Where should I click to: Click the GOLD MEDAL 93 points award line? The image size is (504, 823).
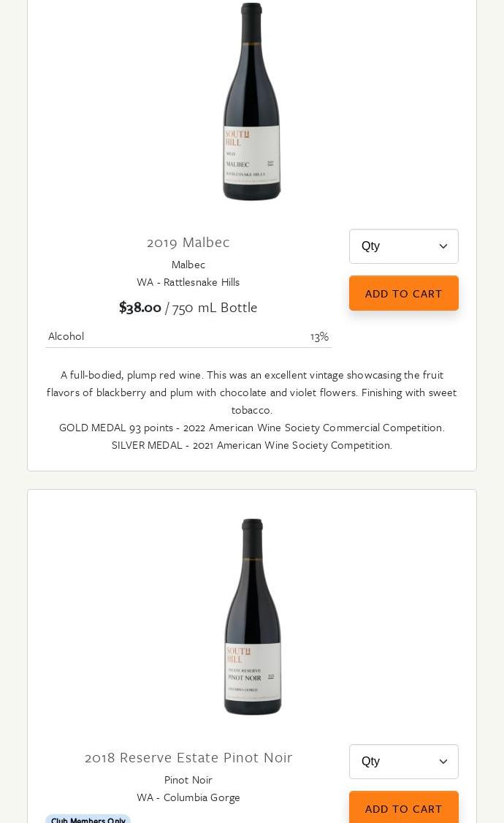pyautogui.click(x=252, y=428)
